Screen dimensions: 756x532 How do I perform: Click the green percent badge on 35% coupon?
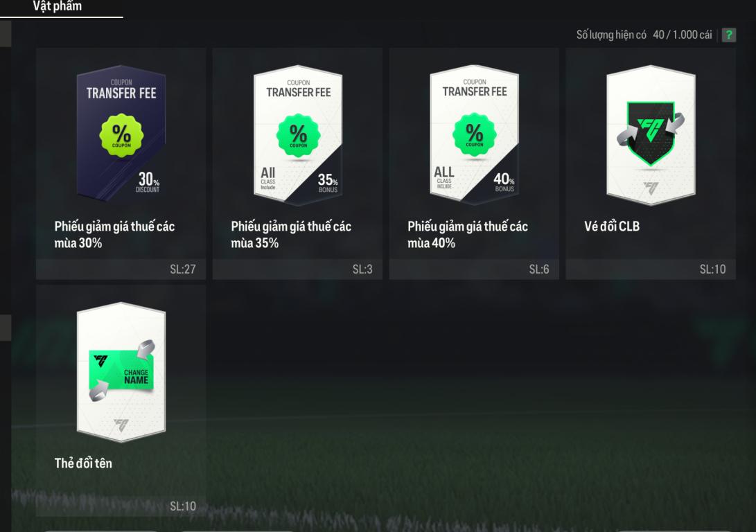pyautogui.click(x=298, y=135)
